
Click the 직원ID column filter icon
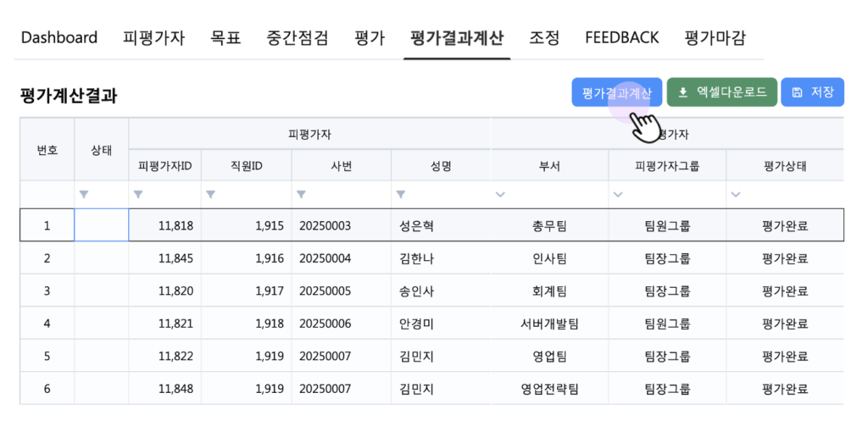coord(210,194)
